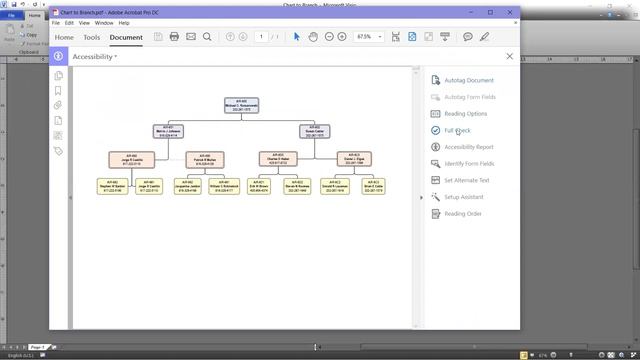Open the Edit menu in Acrobat
640x360 pixels.
tap(69, 23)
